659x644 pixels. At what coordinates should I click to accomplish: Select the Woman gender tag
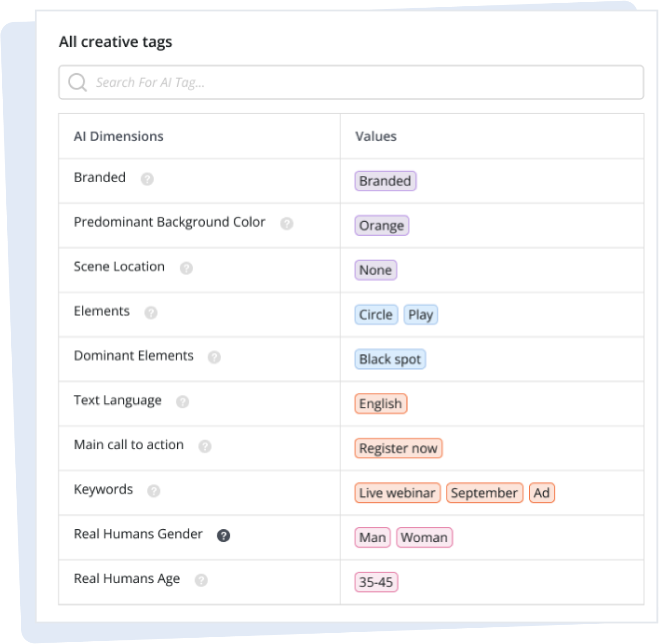click(424, 538)
